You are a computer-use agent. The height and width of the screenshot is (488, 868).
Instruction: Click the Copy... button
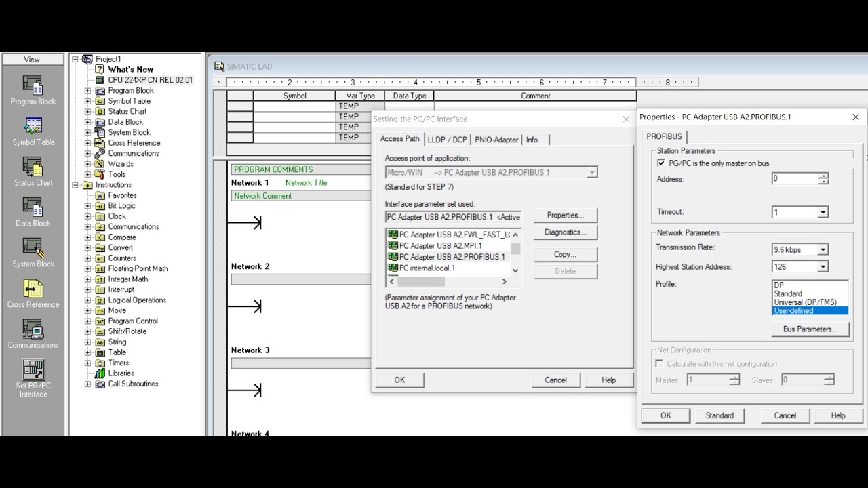(566, 255)
